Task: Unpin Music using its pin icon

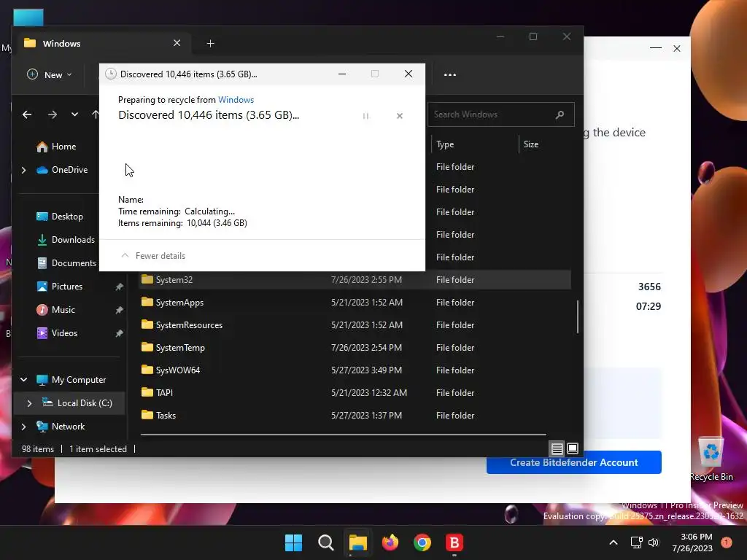Action: (x=119, y=310)
